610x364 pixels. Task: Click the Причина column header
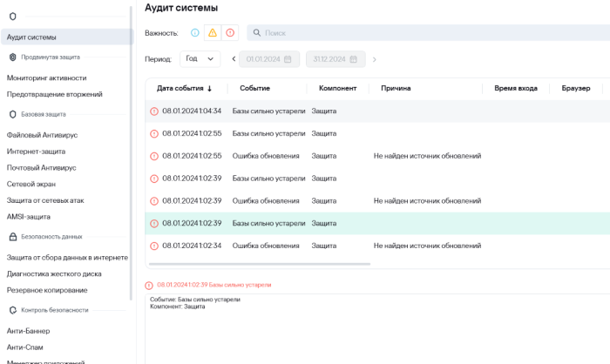pyautogui.click(x=396, y=88)
